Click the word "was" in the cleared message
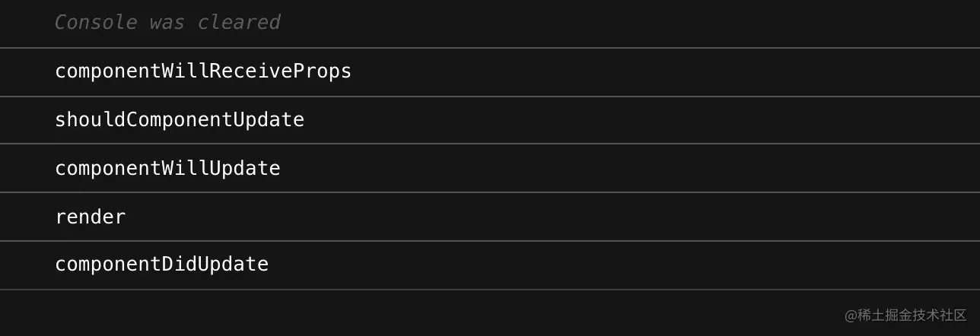This screenshot has width=980, height=336. tap(167, 23)
